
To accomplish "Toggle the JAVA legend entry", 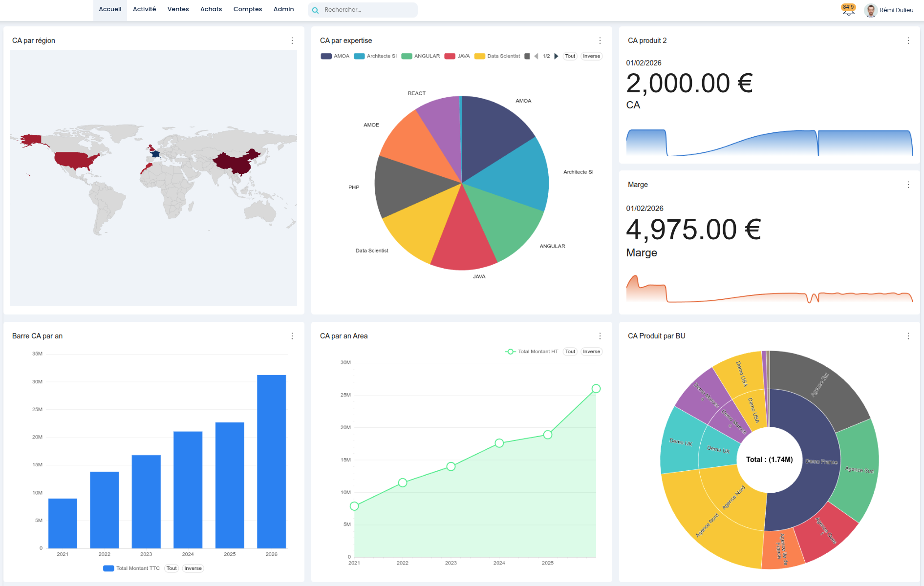I will [x=457, y=56].
